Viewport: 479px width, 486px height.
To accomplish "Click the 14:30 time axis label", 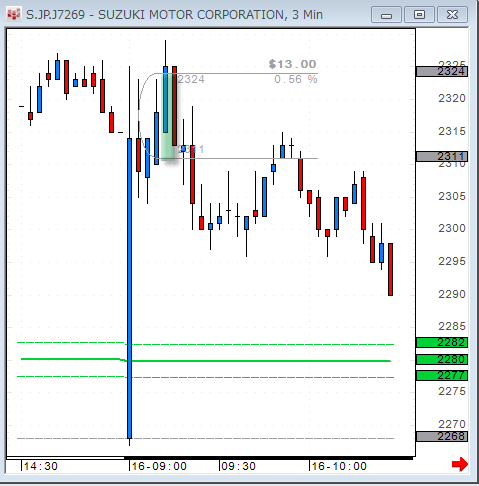I will click(41, 466).
